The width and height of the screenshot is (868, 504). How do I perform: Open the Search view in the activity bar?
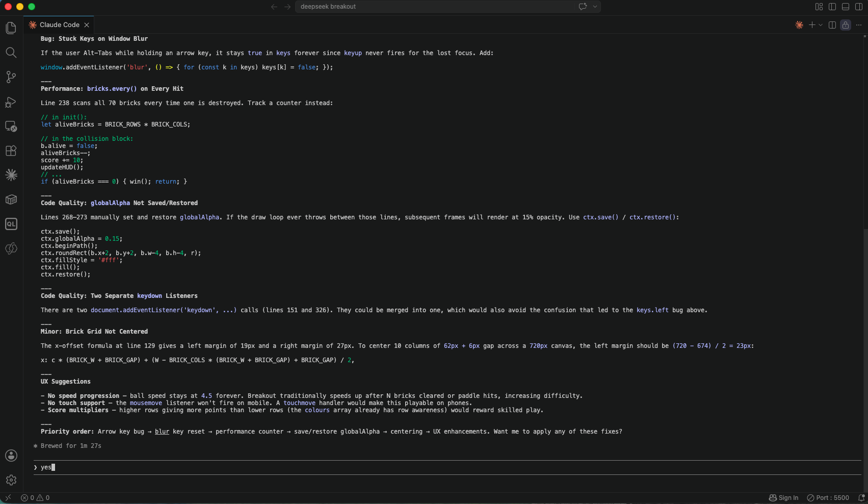click(11, 53)
